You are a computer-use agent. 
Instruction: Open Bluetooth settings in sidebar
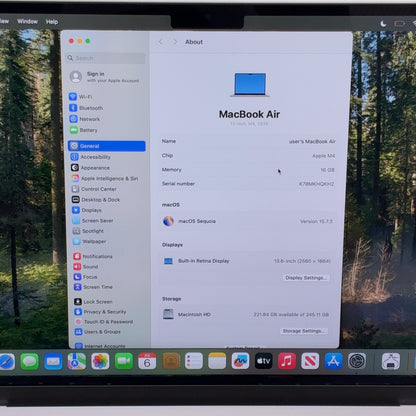pos(86,108)
